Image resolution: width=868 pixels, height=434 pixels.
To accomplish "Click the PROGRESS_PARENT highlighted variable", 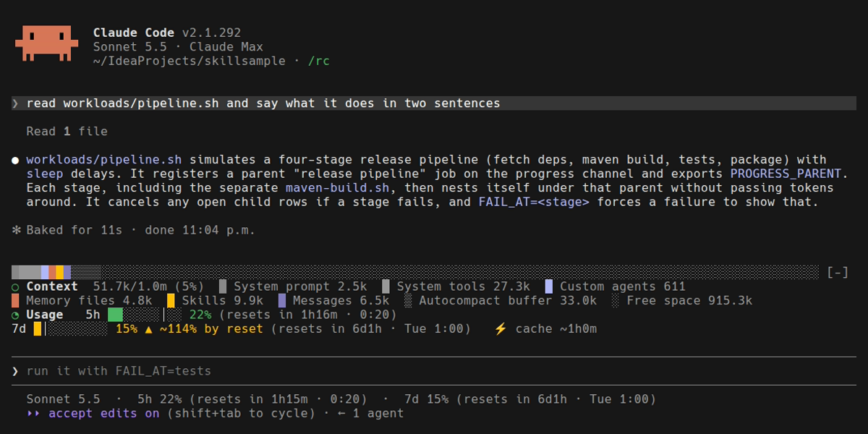I will pyautogui.click(x=786, y=174).
